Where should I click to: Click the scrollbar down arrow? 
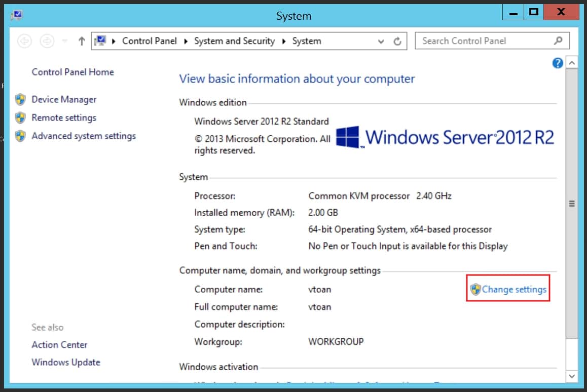[x=572, y=376]
